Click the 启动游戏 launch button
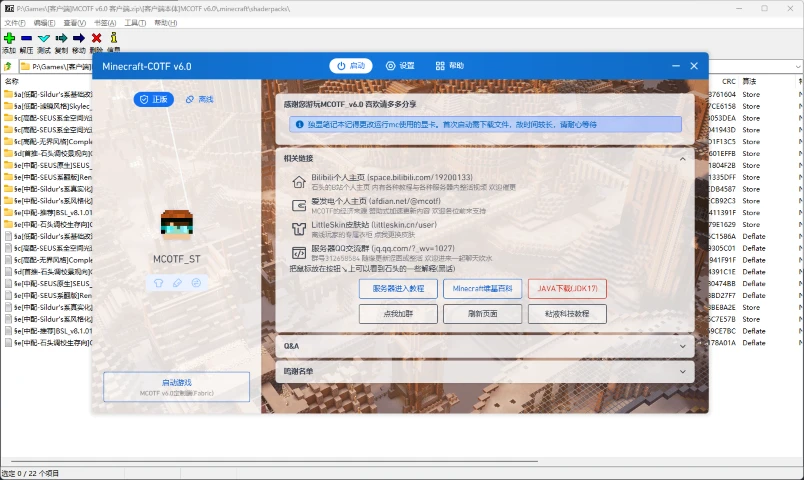The height and width of the screenshot is (480, 804). pyautogui.click(x=176, y=387)
